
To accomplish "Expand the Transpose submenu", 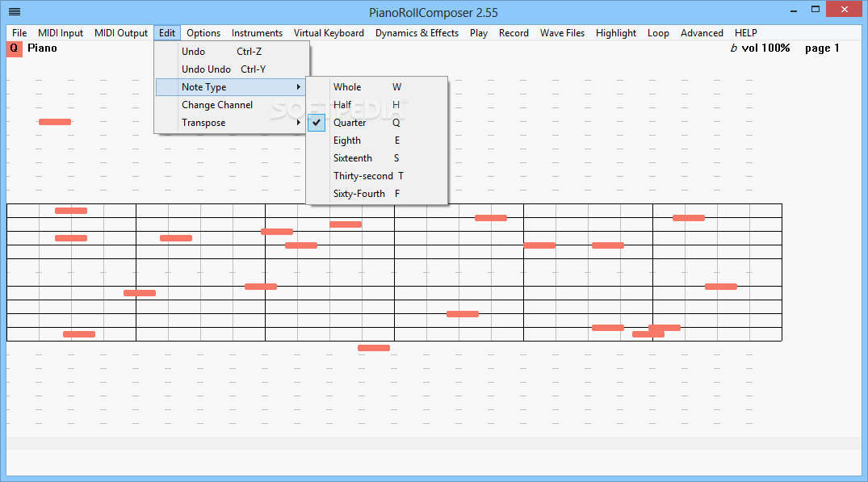I will [x=232, y=122].
